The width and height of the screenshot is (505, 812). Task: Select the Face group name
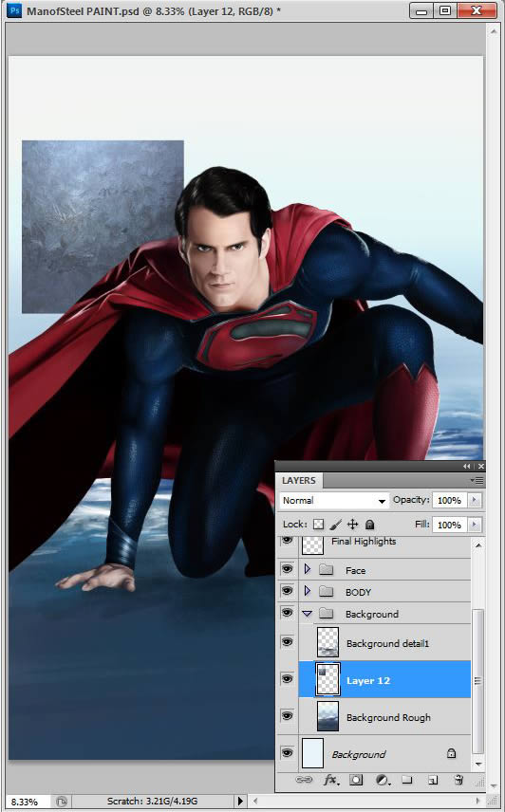(x=355, y=571)
